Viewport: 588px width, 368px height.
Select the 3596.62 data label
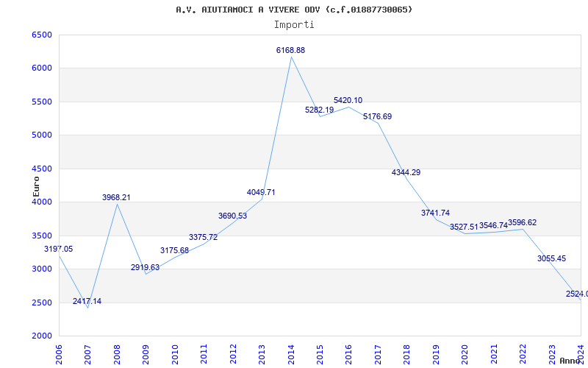point(523,223)
